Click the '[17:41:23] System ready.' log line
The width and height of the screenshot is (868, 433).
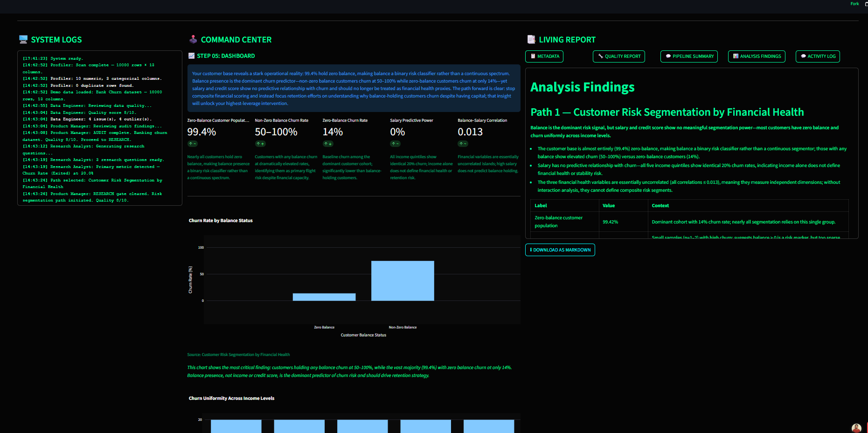[53, 58]
